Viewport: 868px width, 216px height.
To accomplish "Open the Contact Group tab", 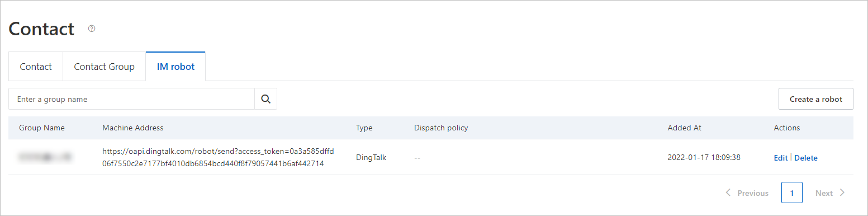I will click(104, 67).
